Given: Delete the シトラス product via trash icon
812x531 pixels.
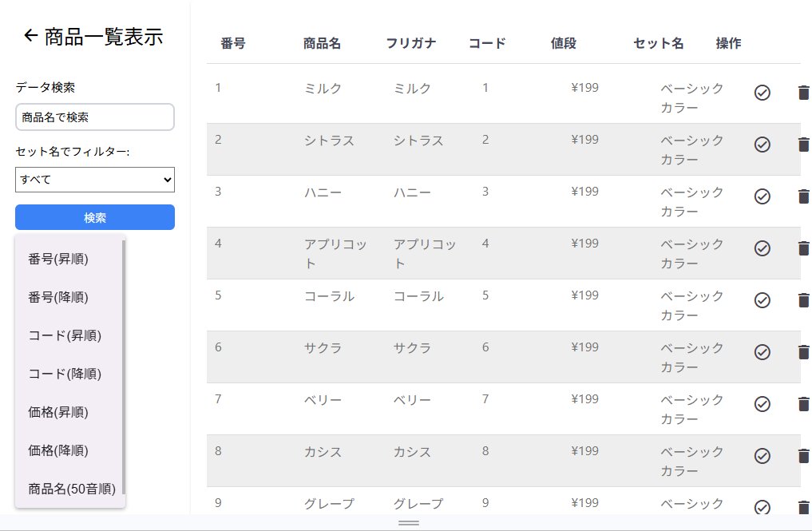Looking at the screenshot, I should (x=803, y=145).
